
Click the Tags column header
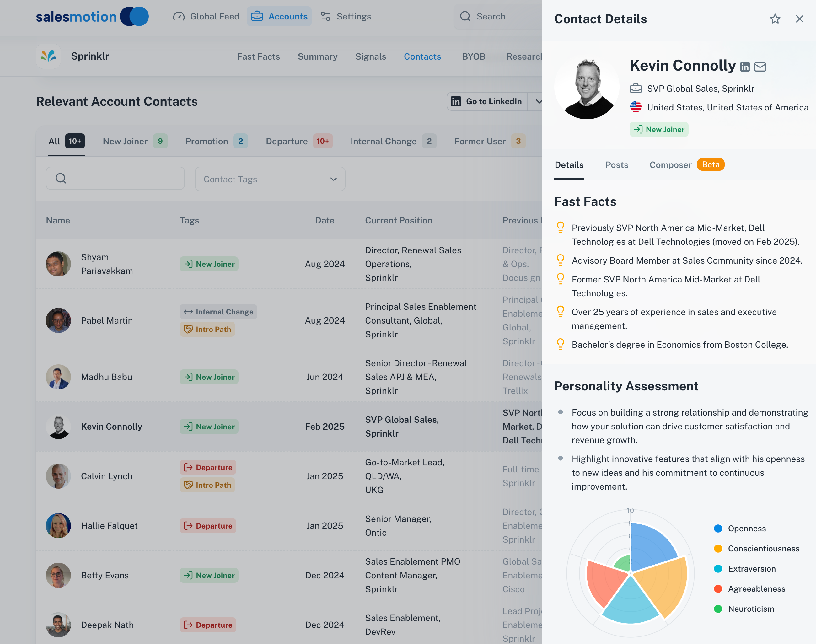click(189, 221)
